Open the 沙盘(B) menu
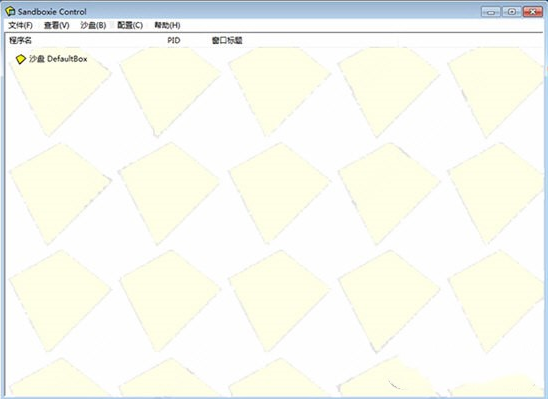548x399 pixels. coord(93,25)
